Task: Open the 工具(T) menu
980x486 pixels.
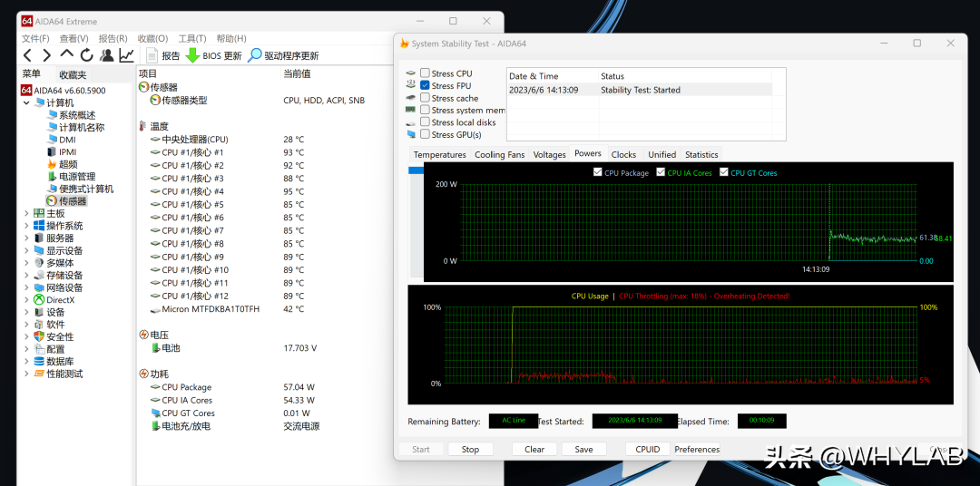Action: coord(192,39)
